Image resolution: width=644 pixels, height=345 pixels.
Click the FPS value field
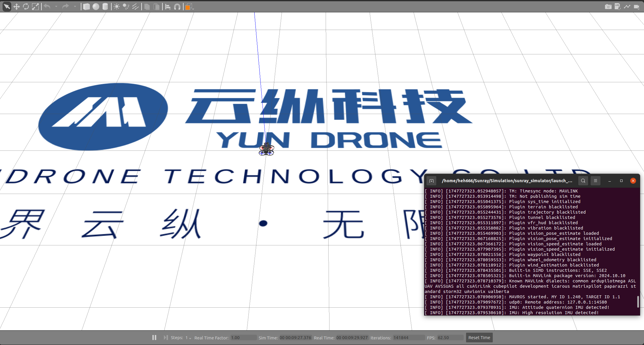click(450, 338)
